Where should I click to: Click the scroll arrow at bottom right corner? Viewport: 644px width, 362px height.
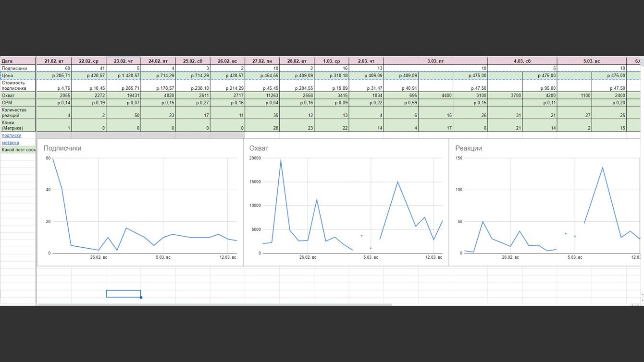pyautogui.click(x=637, y=304)
